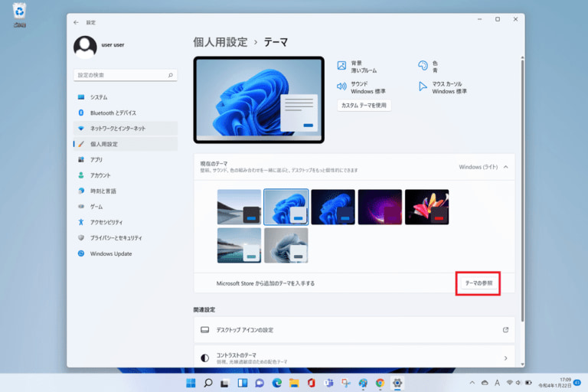
Task: Open サウンド speaker icon settings
Action: click(x=341, y=87)
